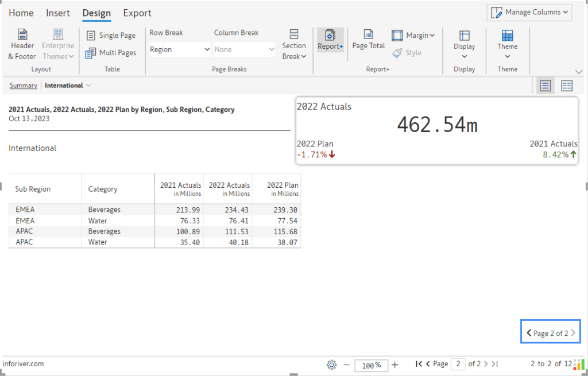Click the Manage Columns button
Viewport: 588px width, 376px height.
click(529, 12)
